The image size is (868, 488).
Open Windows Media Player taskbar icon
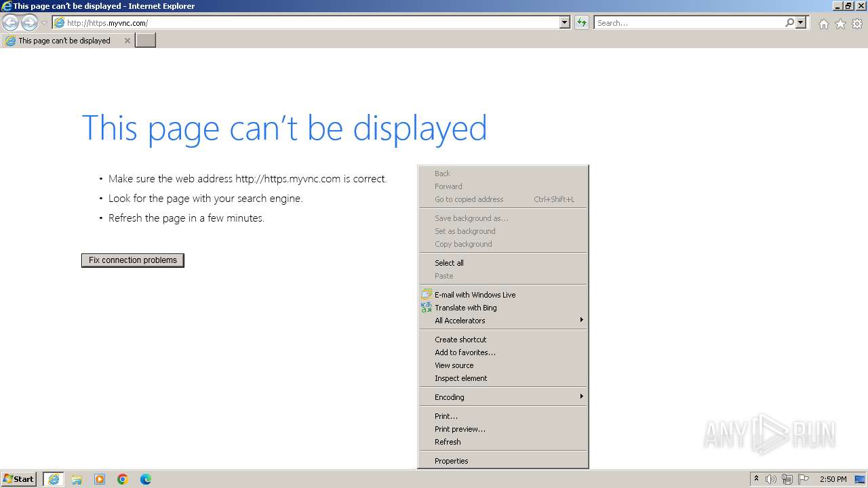[x=100, y=479]
